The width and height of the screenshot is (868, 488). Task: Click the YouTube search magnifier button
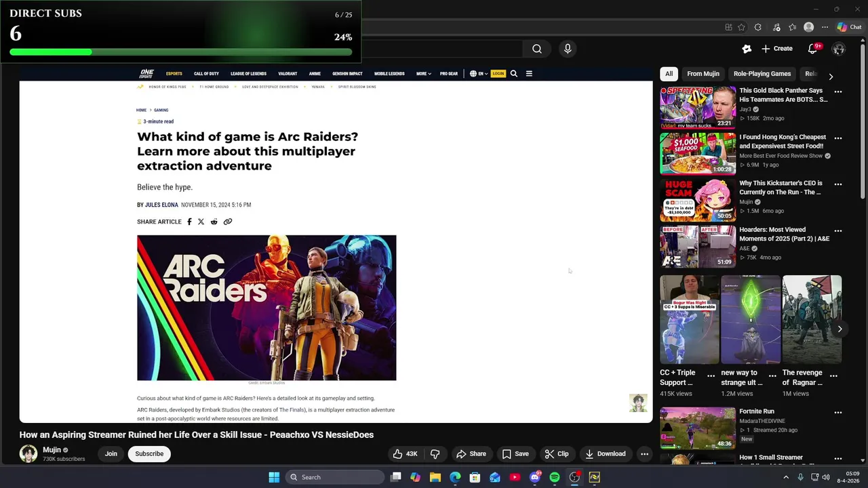tap(537, 49)
